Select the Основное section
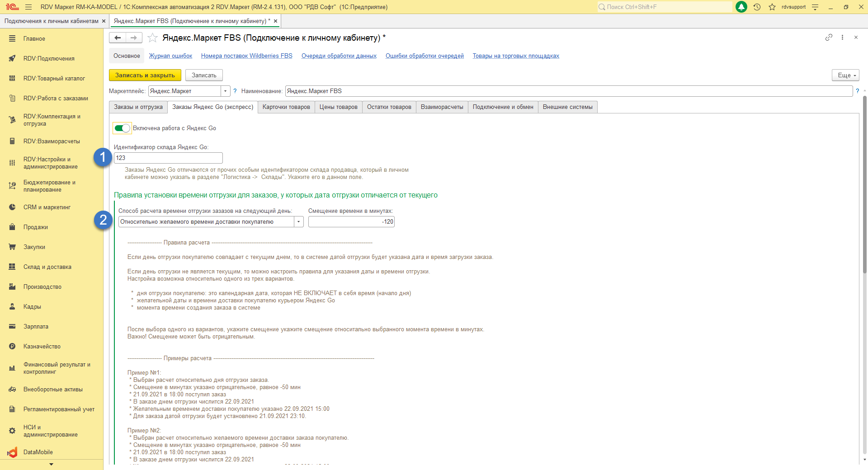Viewport: 868px width, 470px height. coord(127,56)
